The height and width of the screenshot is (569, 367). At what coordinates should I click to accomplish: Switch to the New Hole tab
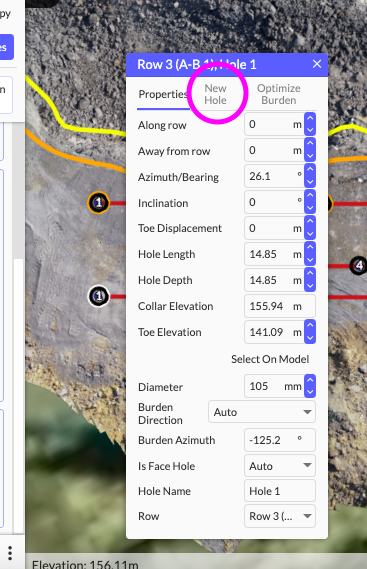point(215,94)
